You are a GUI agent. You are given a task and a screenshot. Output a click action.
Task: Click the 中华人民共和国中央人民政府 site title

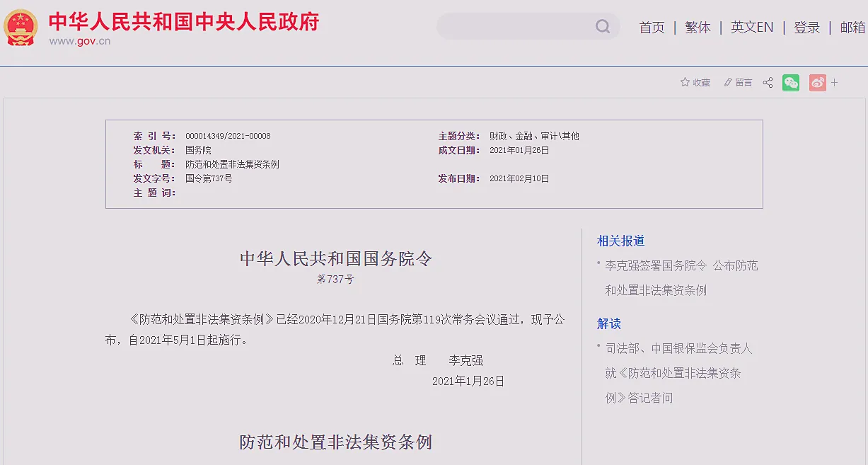tap(184, 21)
